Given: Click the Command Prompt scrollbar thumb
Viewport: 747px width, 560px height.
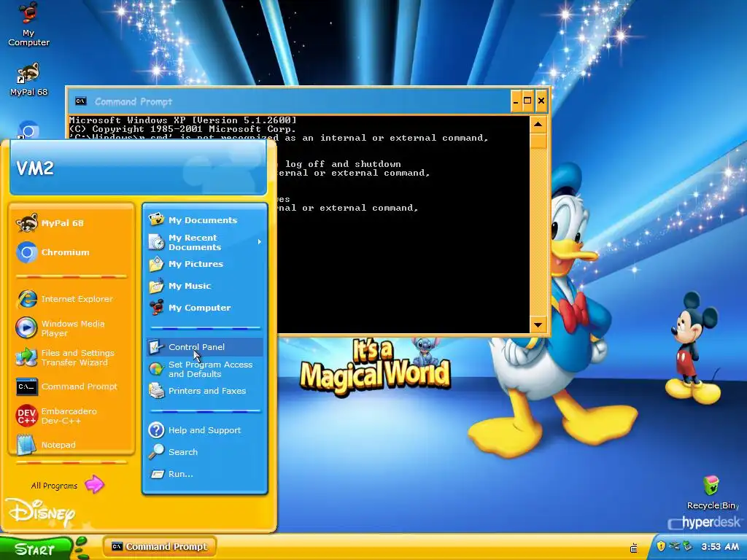Looking at the screenshot, I should pos(538,141).
